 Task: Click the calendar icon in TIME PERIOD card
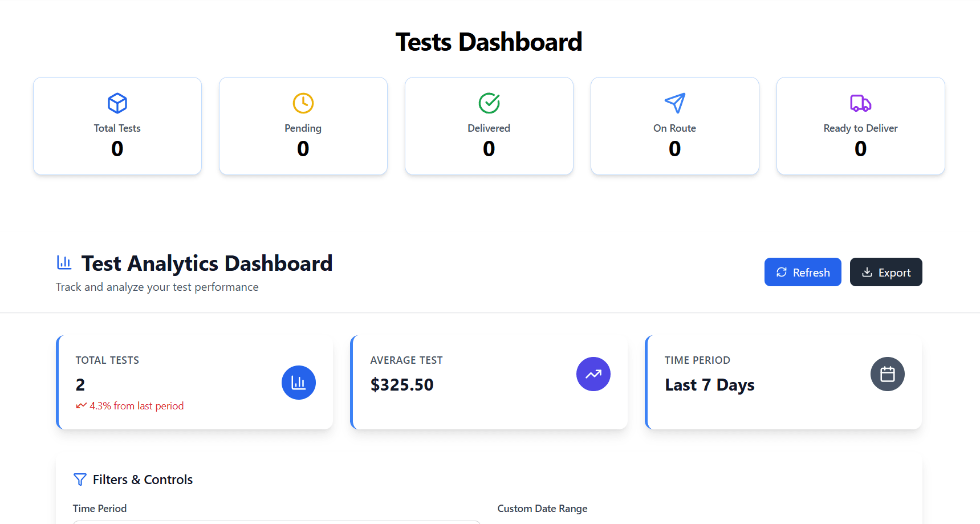[888, 374]
